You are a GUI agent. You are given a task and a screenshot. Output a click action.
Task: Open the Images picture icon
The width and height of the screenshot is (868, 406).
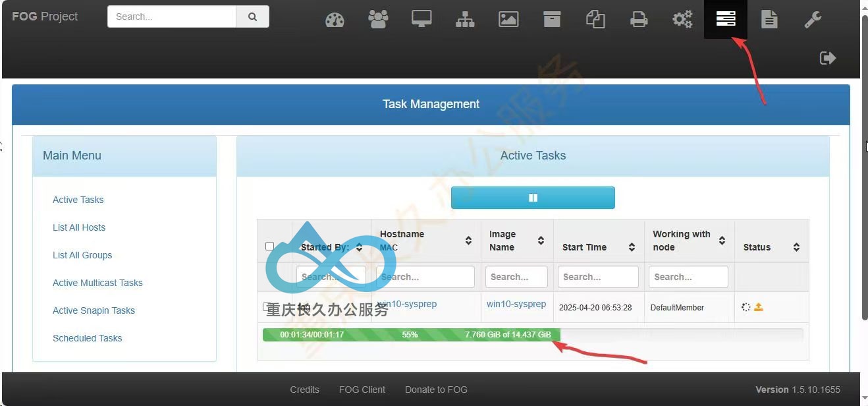[x=508, y=19]
